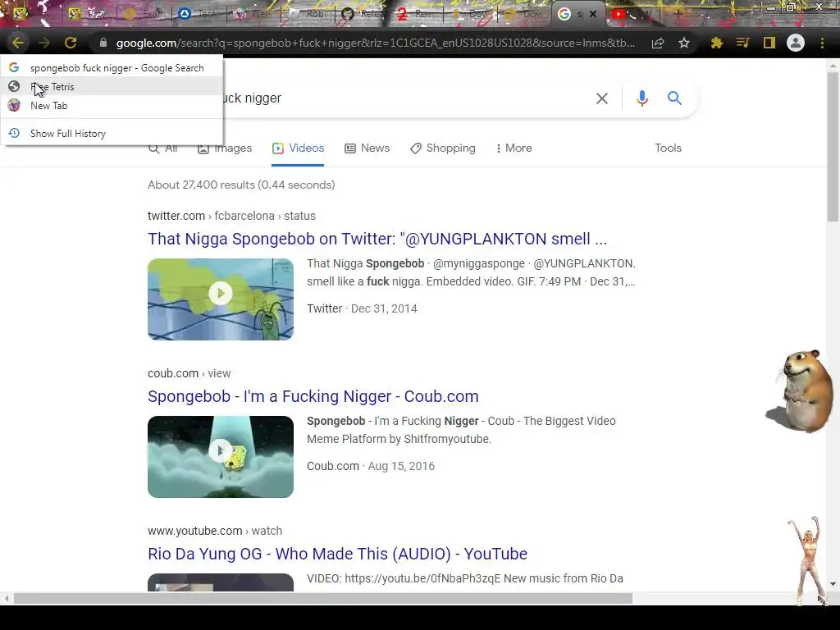
Task: Close the active Google tab
Action: pyautogui.click(x=593, y=14)
